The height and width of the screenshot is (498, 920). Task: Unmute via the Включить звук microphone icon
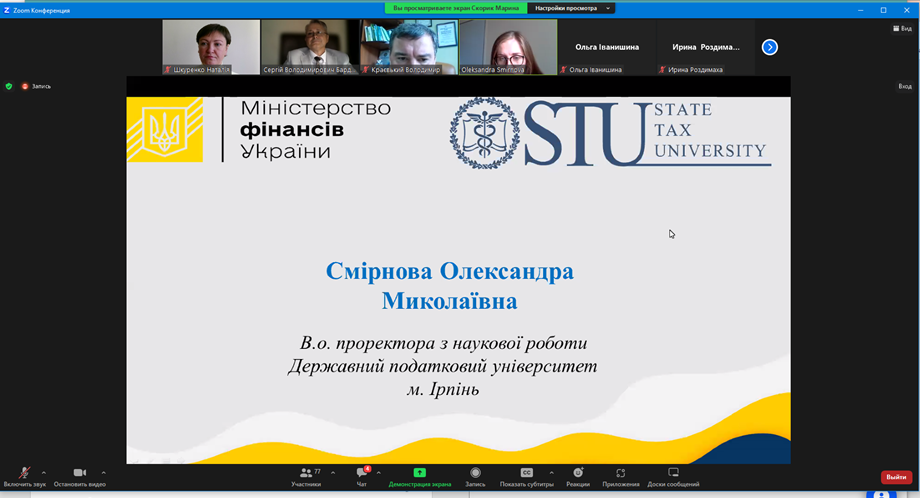coord(24,472)
